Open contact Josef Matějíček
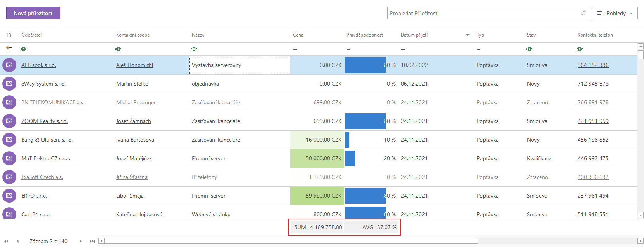Viewport: 644px width, 247px height. coord(134,158)
